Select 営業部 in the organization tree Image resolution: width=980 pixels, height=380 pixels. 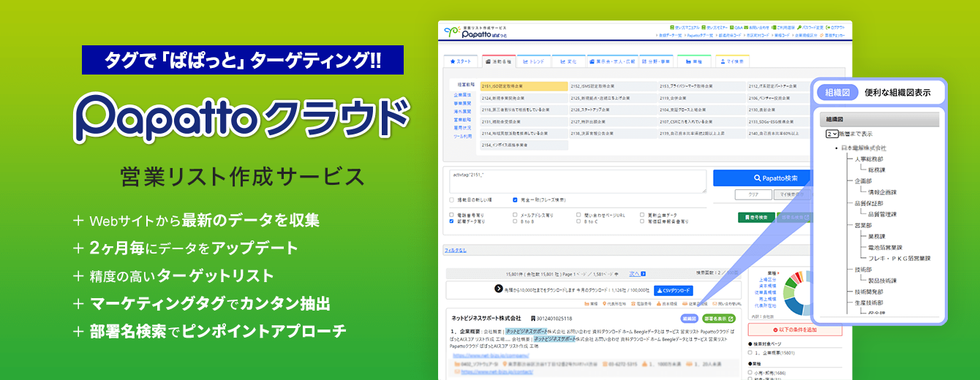(864, 226)
